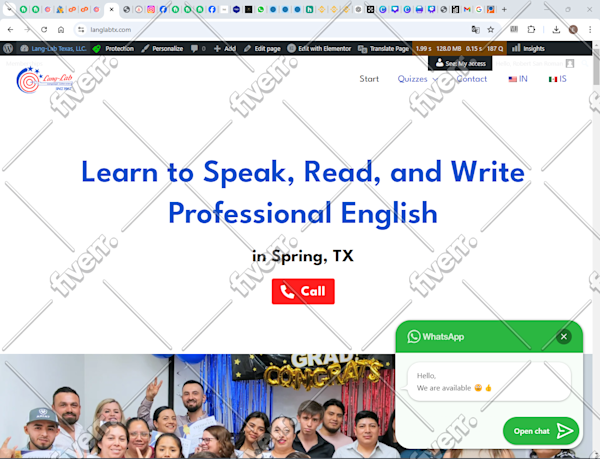Click 'Professional English' heading text

pyautogui.click(x=303, y=213)
